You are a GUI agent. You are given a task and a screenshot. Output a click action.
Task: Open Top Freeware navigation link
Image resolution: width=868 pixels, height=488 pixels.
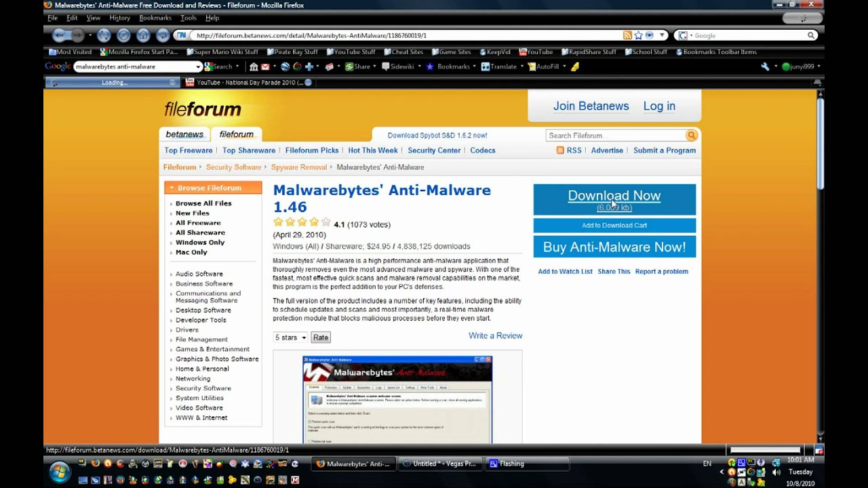189,150
